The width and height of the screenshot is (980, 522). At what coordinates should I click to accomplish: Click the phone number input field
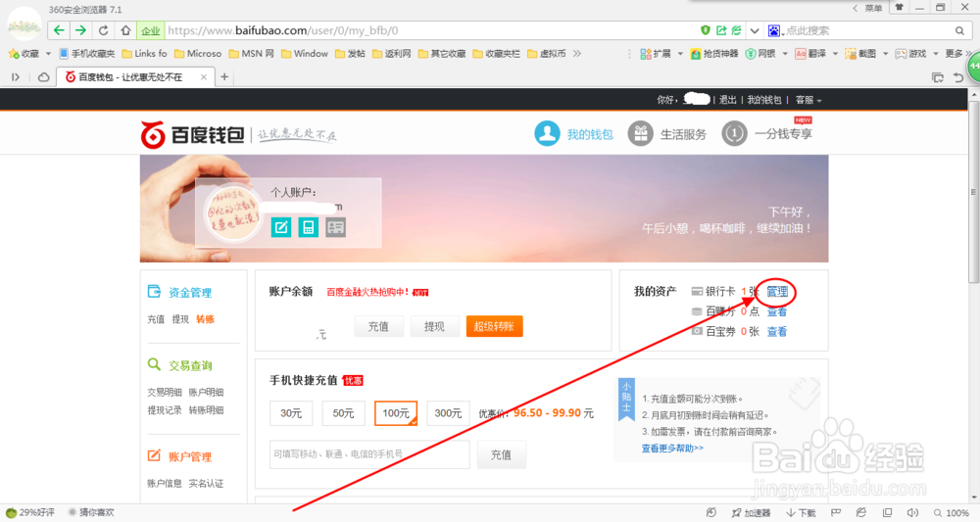369,454
